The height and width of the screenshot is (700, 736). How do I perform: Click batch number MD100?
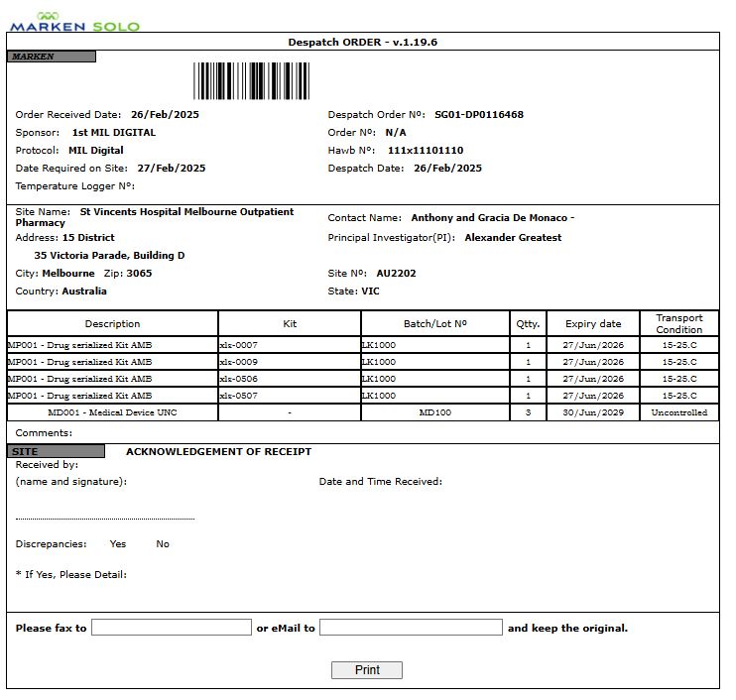pyautogui.click(x=435, y=412)
